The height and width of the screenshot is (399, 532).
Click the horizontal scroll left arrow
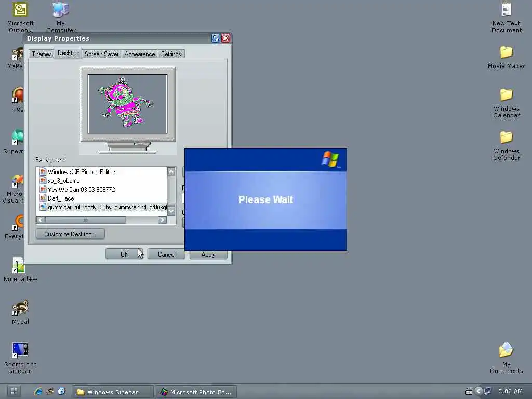(41, 220)
